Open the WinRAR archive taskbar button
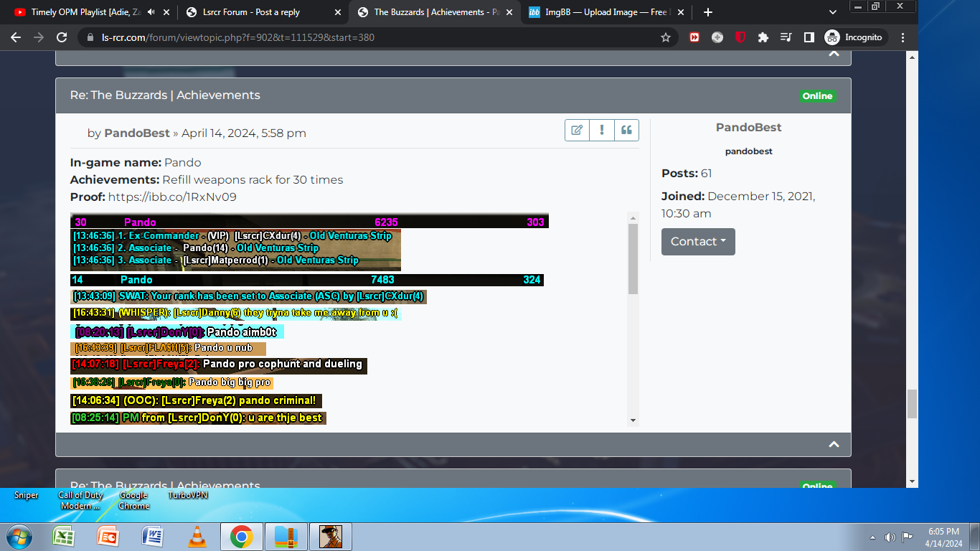The height and width of the screenshot is (551, 980). (x=286, y=537)
